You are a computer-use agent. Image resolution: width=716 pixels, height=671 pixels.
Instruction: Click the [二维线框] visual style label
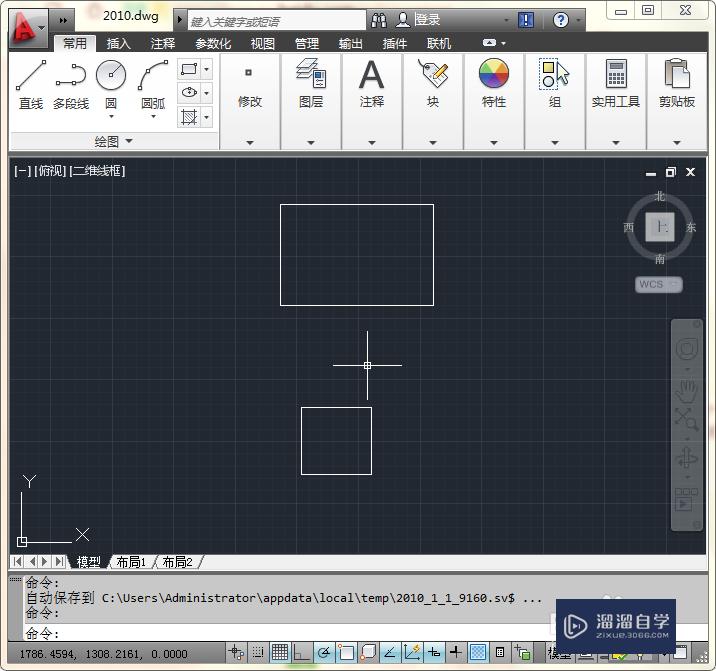[97, 171]
